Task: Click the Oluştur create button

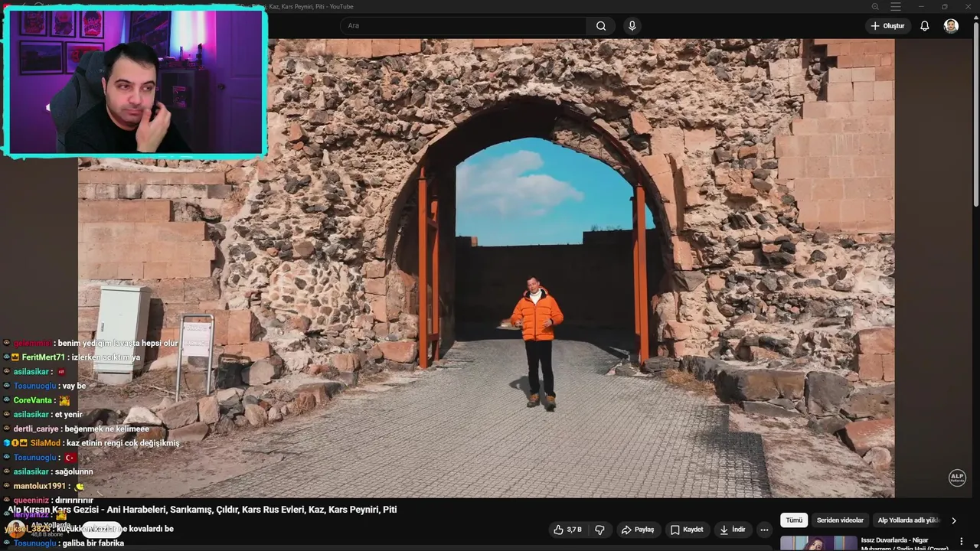Action: pyautogui.click(x=887, y=26)
